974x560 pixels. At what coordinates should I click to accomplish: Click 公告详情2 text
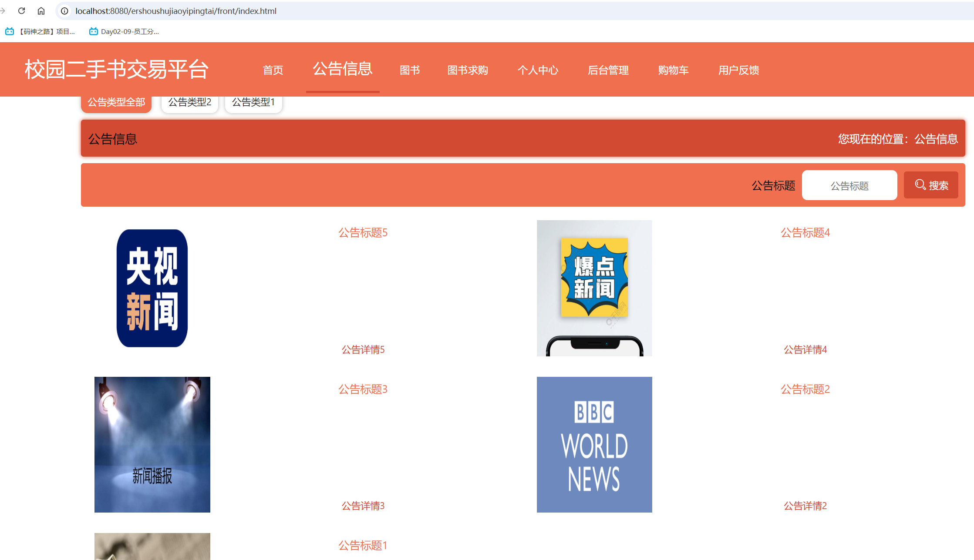805,506
